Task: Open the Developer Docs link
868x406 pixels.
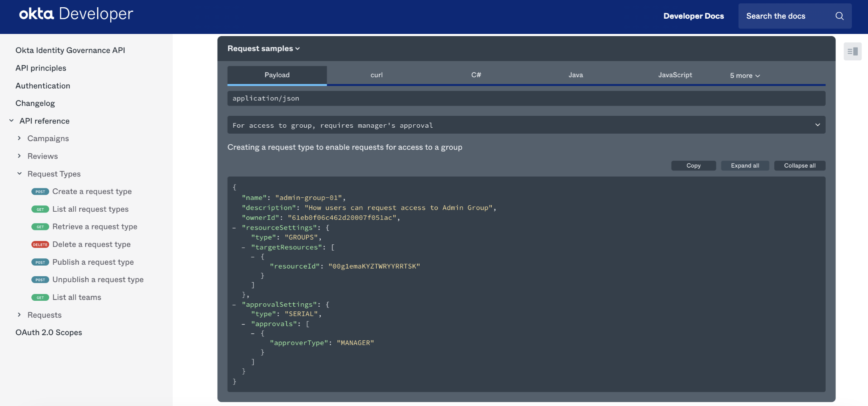Action: [693, 16]
